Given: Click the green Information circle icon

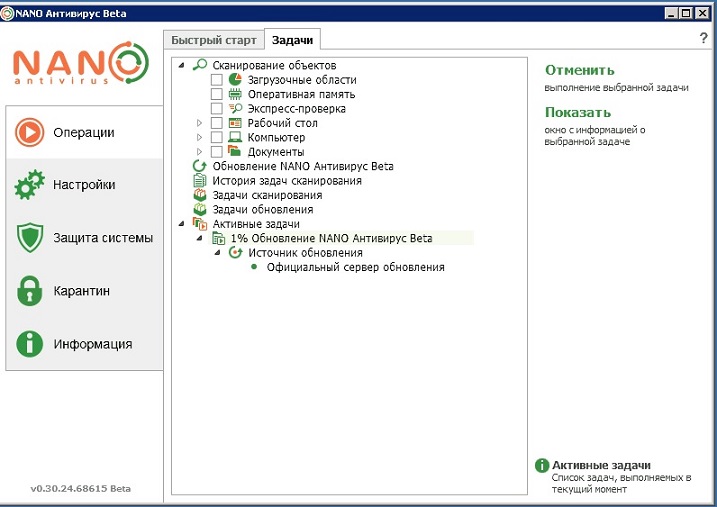Looking at the screenshot, I should (x=30, y=344).
